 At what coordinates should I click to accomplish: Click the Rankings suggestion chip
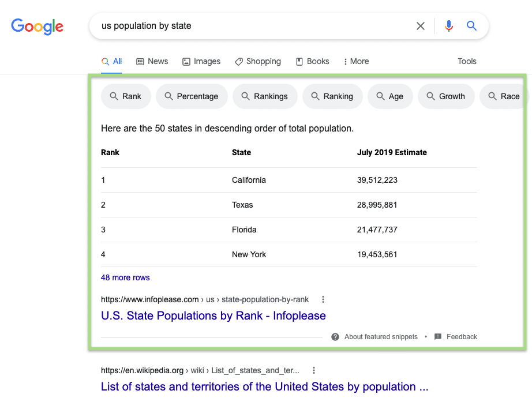pyautogui.click(x=265, y=96)
